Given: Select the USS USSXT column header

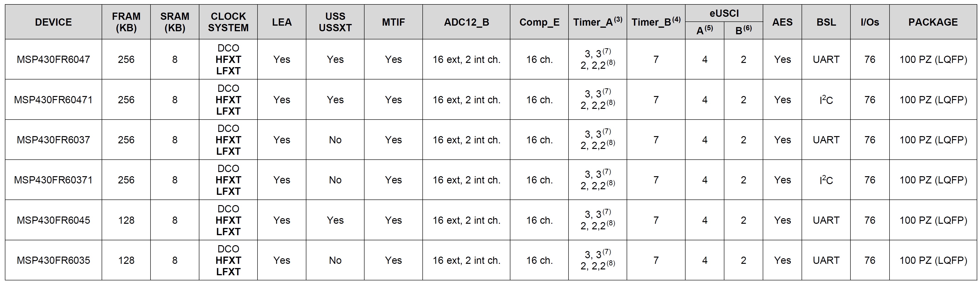Looking at the screenshot, I should (x=335, y=22).
